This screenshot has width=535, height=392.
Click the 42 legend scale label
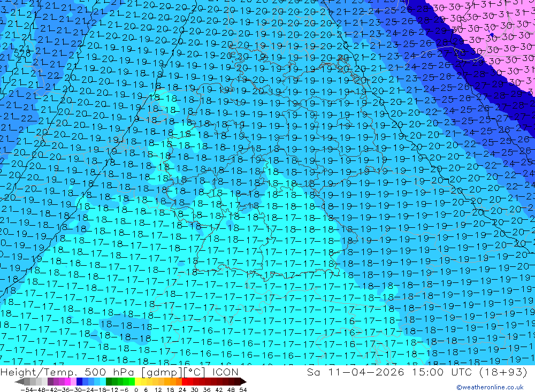click(x=219, y=390)
